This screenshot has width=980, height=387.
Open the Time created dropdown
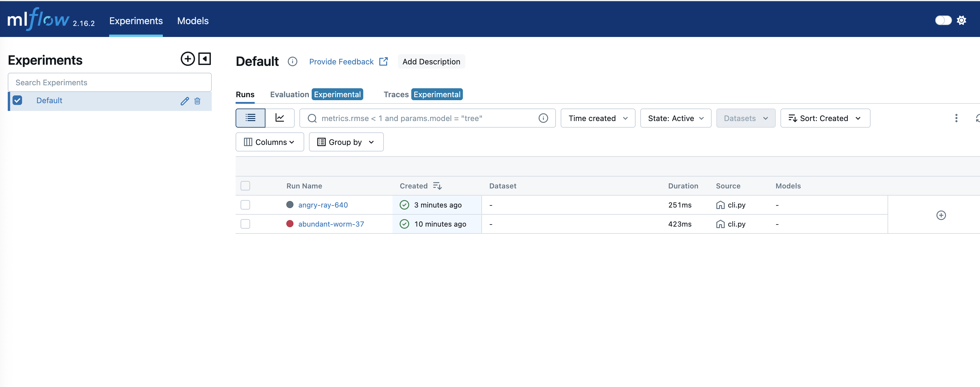coord(598,118)
